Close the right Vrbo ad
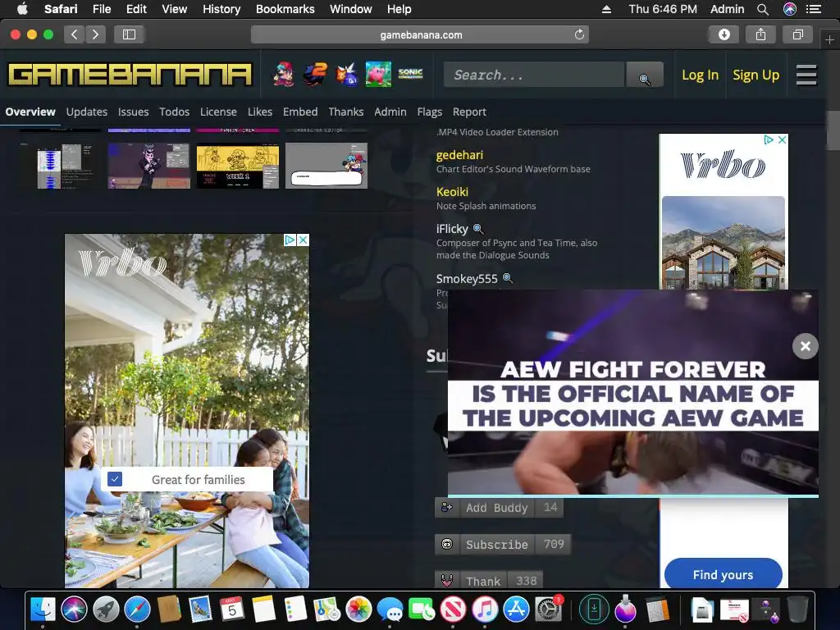This screenshot has height=630, width=840. click(x=782, y=139)
